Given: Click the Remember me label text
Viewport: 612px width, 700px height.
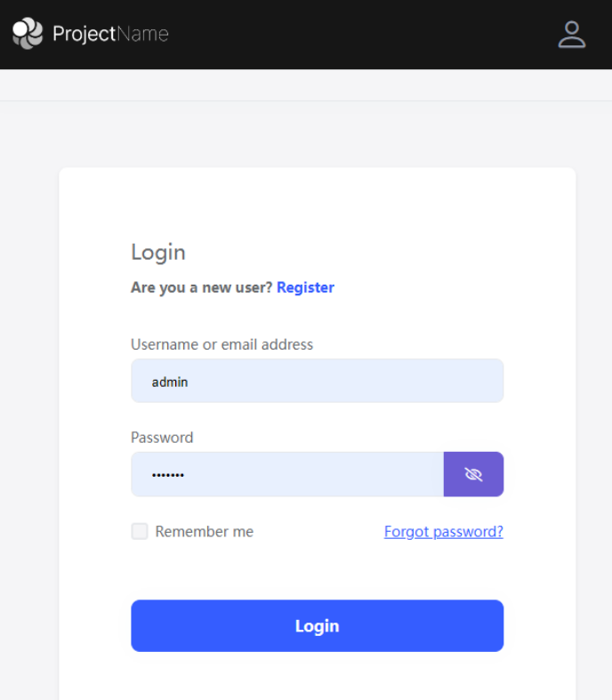Looking at the screenshot, I should pyautogui.click(x=205, y=531).
